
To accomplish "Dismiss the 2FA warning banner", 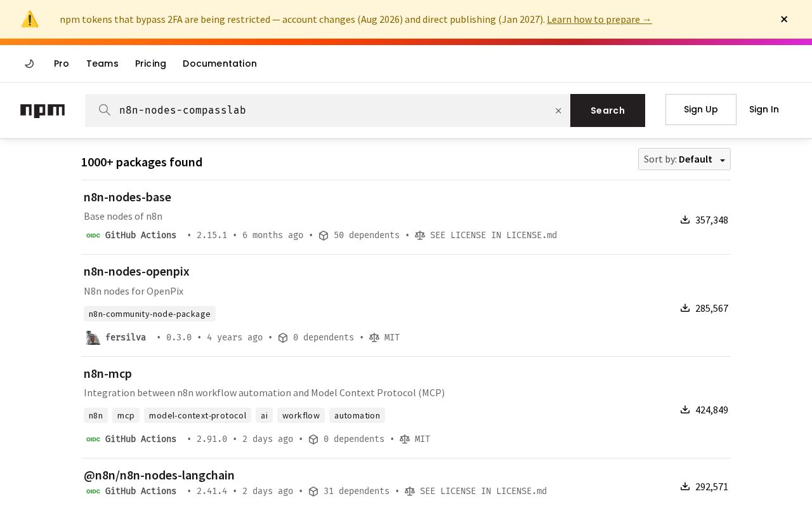I will tap(784, 19).
